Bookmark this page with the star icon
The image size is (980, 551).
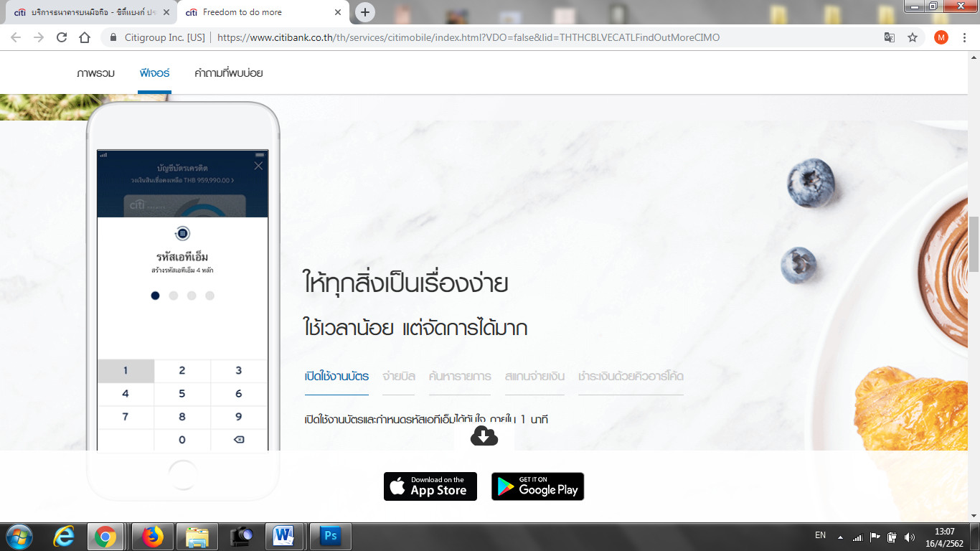click(x=913, y=37)
